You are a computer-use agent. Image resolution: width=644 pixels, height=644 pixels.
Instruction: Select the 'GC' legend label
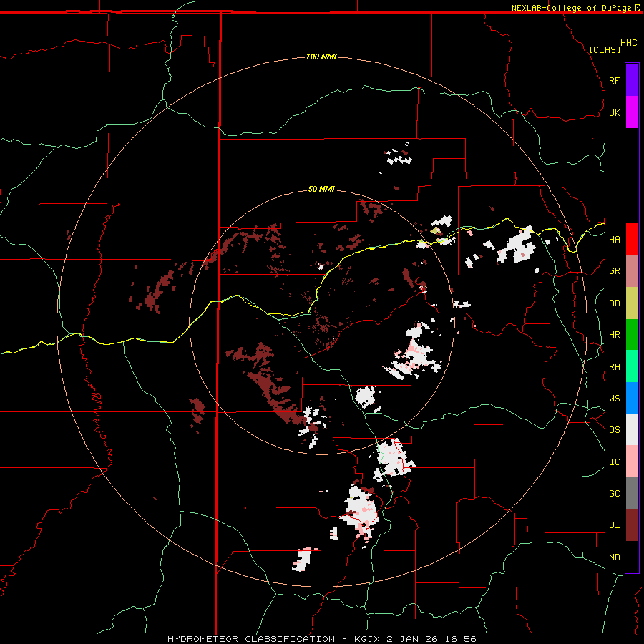click(614, 494)
